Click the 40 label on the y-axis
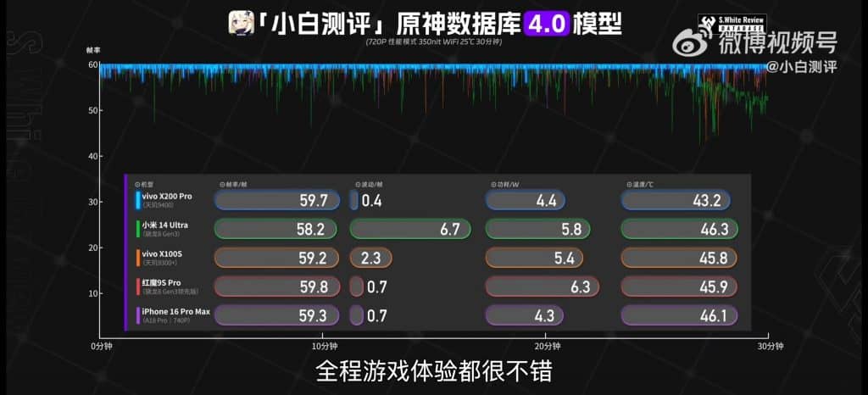The width and height of the screenshot is (868, 395). pyautogui.click(x=92, y=157)
